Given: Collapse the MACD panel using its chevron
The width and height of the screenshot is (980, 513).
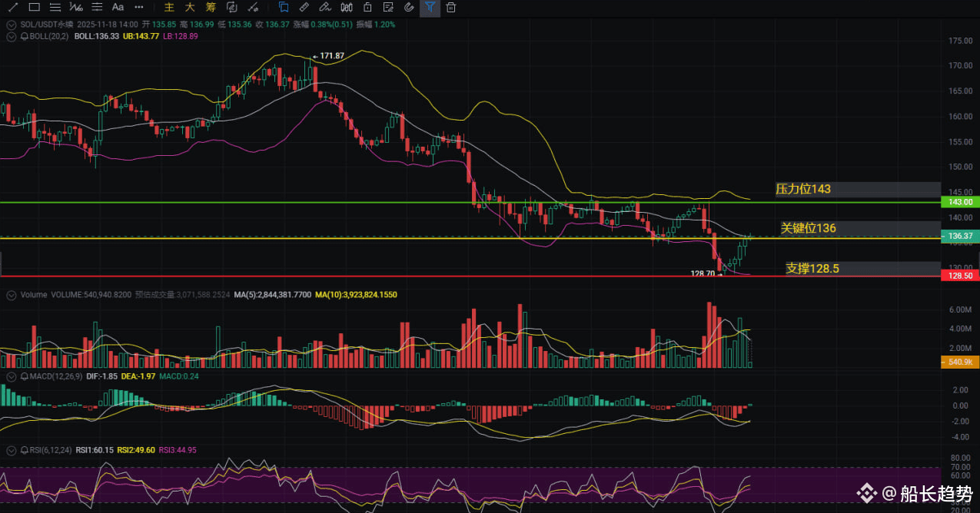Looking at the screenshot, I should pos(11,376).
